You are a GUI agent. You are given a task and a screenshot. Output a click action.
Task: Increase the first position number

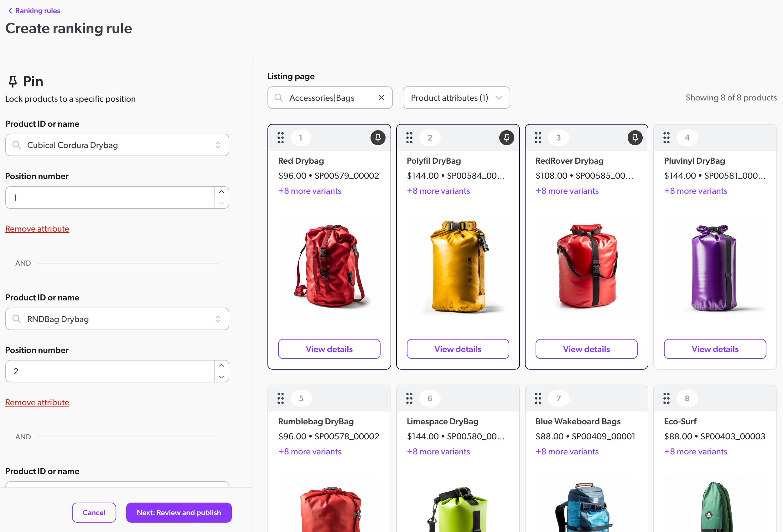[221, 192]
